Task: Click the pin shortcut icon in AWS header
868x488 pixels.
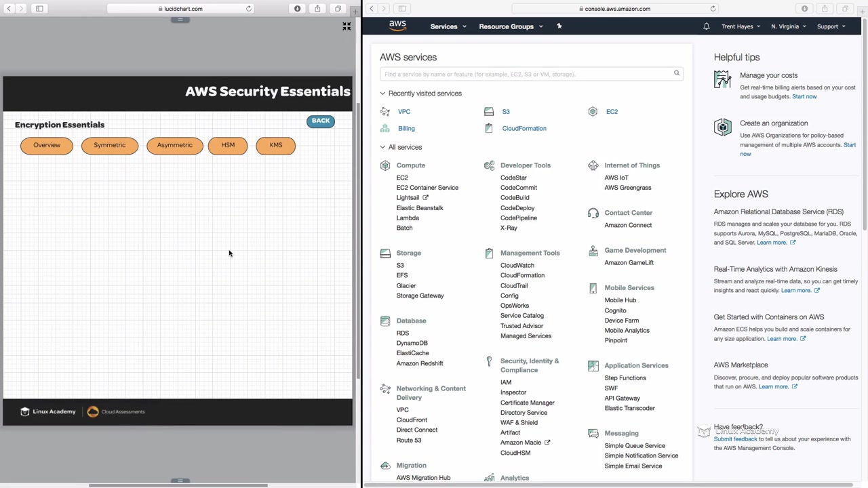Action: (559, 26)
